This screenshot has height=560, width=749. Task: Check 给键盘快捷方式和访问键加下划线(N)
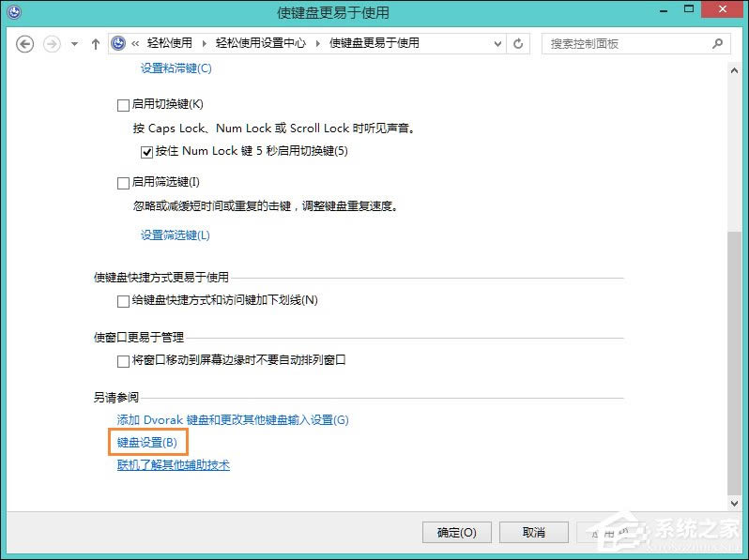123,301
